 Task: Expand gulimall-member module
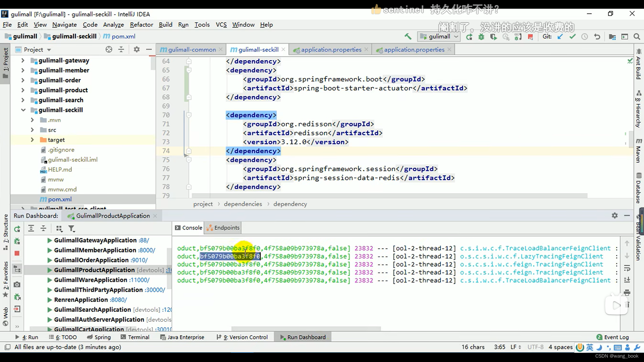[x=23, y=70]
